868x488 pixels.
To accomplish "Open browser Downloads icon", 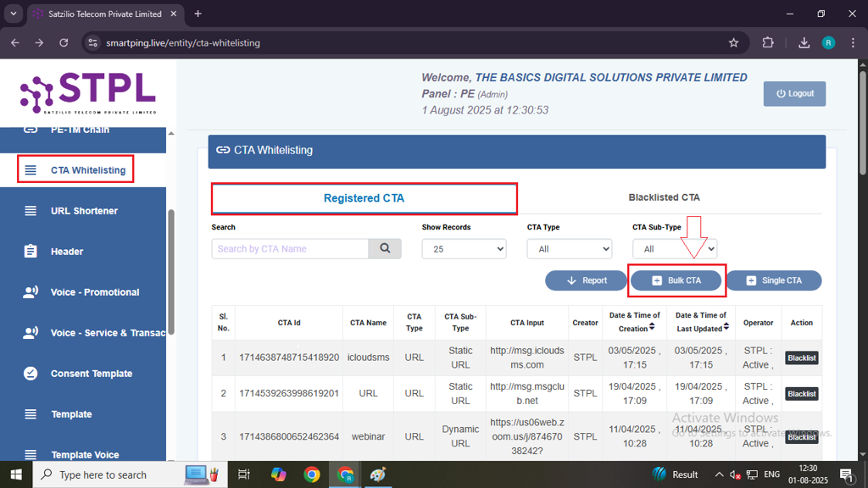I will coord(804,42).
